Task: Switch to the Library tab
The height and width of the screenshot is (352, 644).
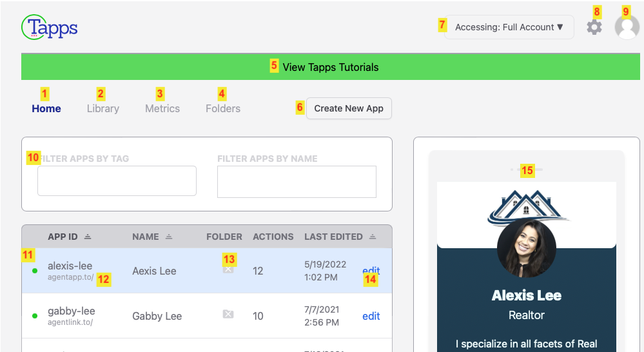Action: pos(103,108)
